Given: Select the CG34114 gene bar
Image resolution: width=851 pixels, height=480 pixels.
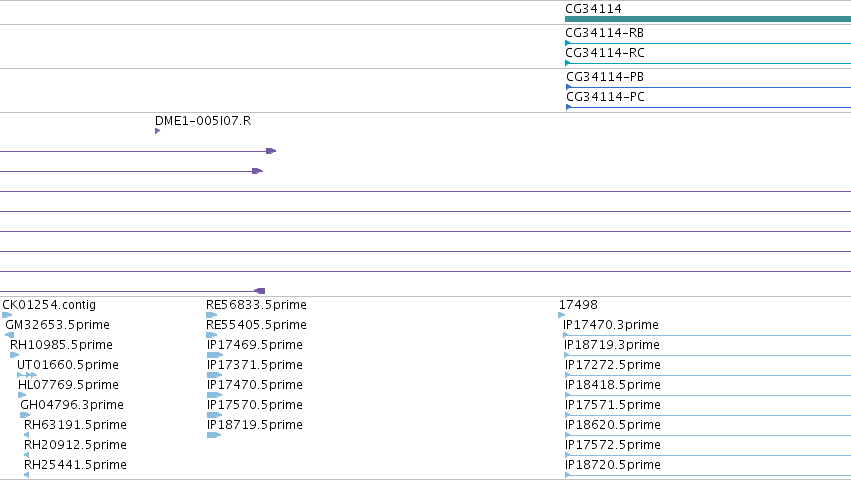Looking at the screenshot, I should coord(708,19).
